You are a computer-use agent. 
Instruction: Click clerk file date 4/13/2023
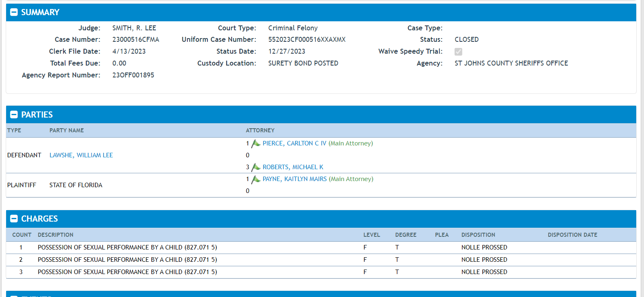tap(129, 52)
